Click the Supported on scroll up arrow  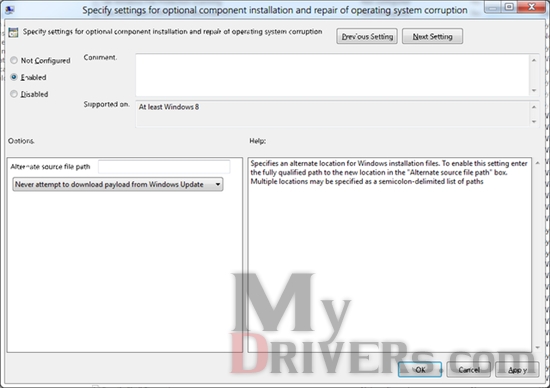[x=534, y=107]
